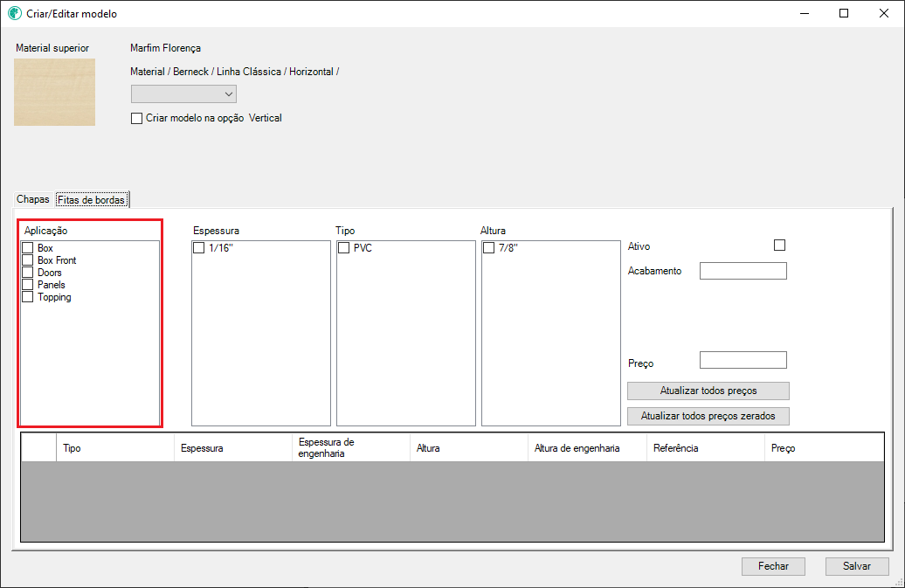Click the Espessura column header in grid
This screenshot has width=905, height=588.
click(x=233, y=448)
